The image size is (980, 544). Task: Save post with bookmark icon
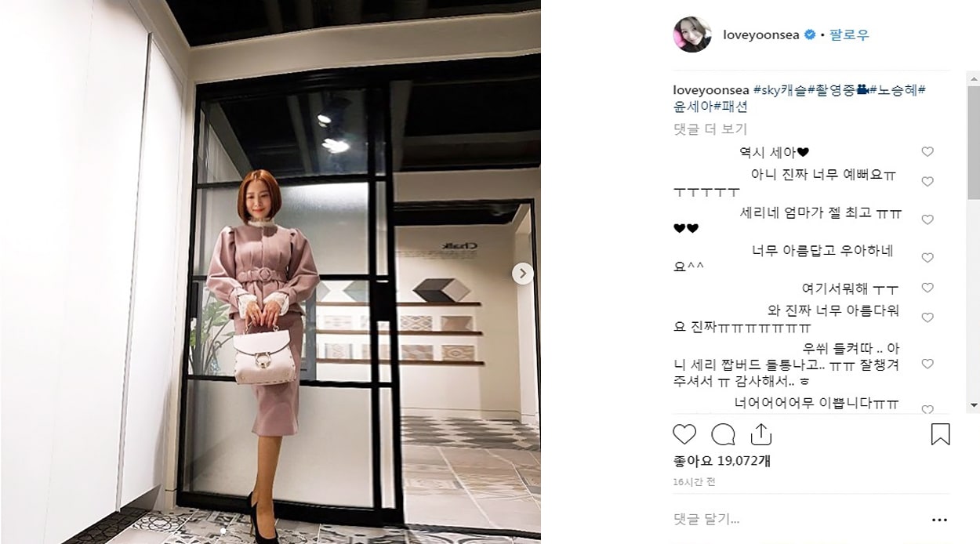pos(940,434)
